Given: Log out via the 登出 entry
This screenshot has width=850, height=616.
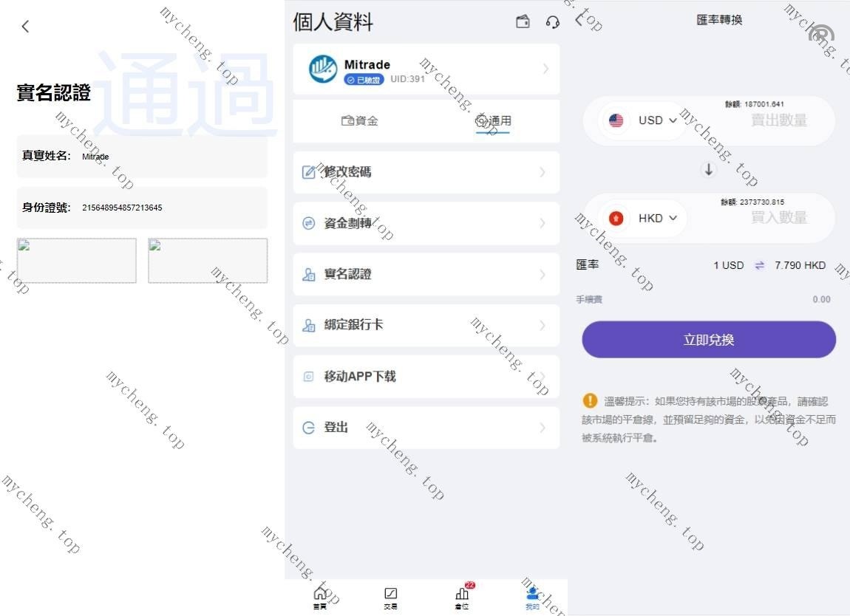Looking at the screenshot, I should (x=426, y=428).
